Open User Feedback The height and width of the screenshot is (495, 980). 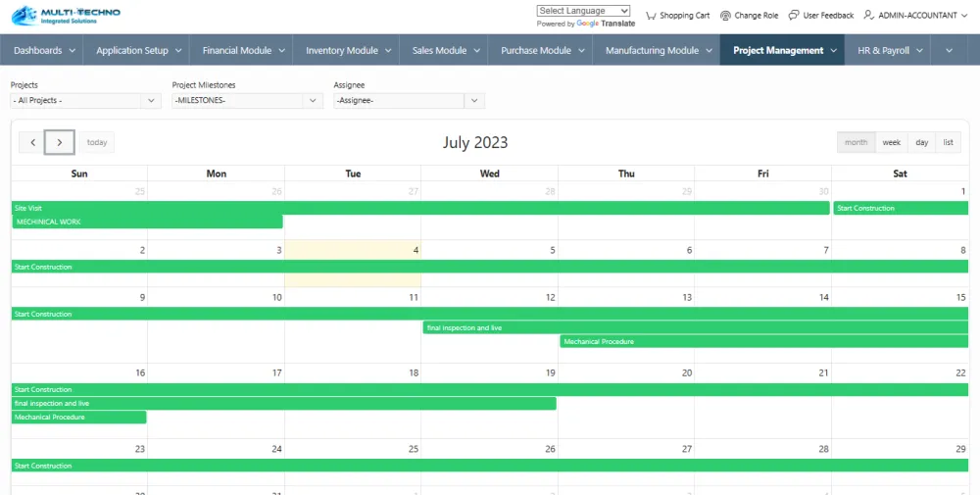[794, 16]
